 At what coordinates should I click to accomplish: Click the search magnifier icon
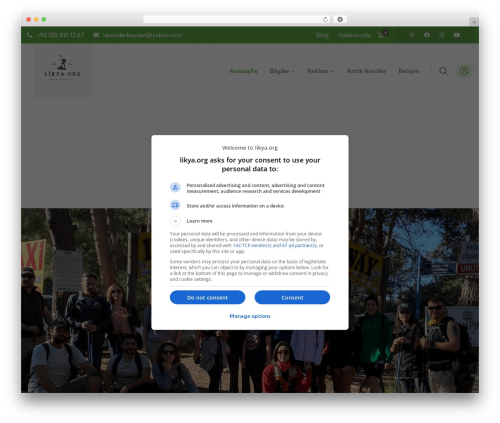tap(443, 71)
